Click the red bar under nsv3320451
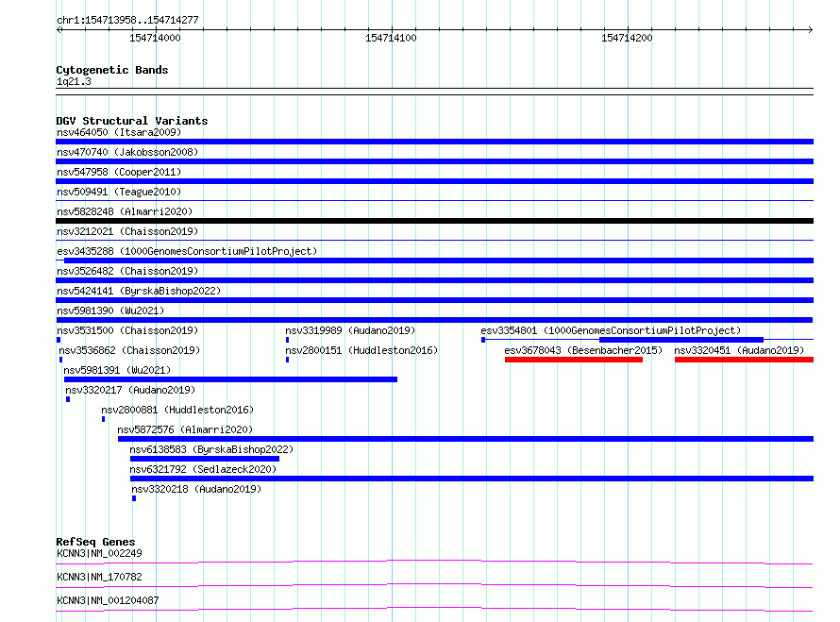840x622 pixels. pos(744,360)
